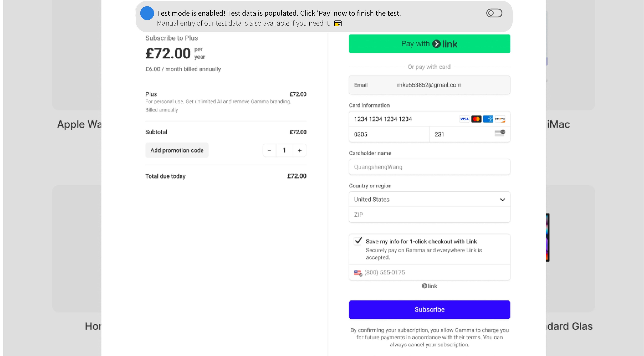Click the Mastercard logo
644x356 pixels.
point(476,119)
